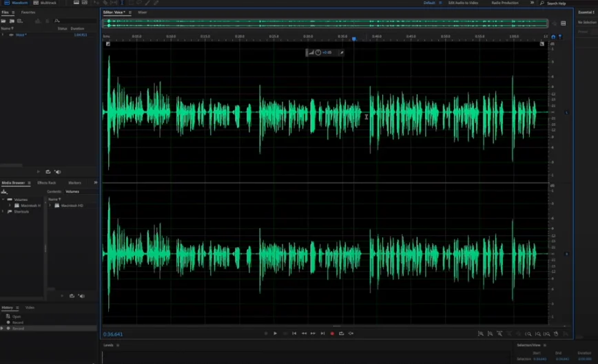Expand the Shortcuts tree node

pyautogui.click(x=3, y=212)
